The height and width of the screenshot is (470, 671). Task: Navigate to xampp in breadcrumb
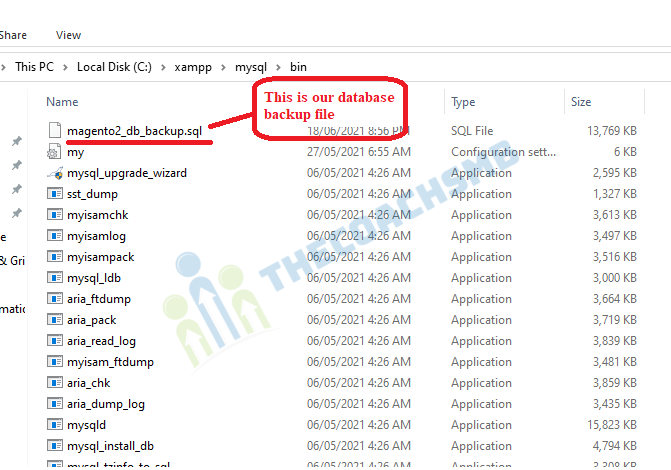click(x=193, y=67)
